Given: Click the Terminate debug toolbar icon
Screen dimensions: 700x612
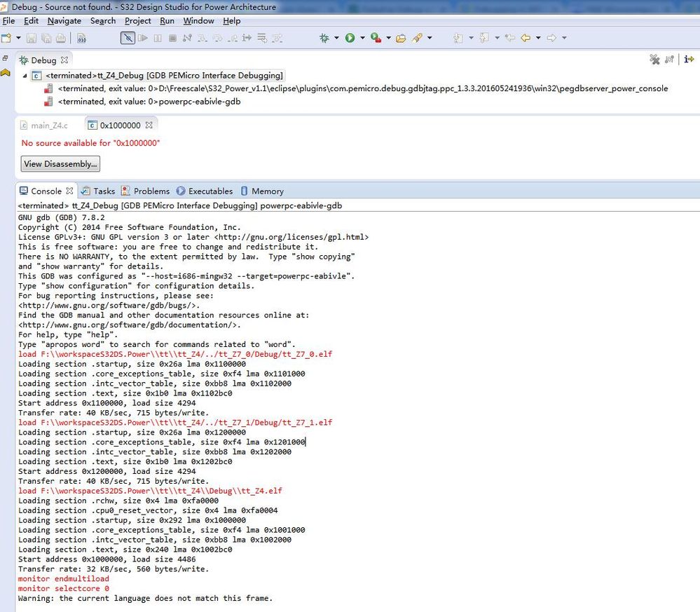Looking at the screenshot, I should [x=173, y=38].
